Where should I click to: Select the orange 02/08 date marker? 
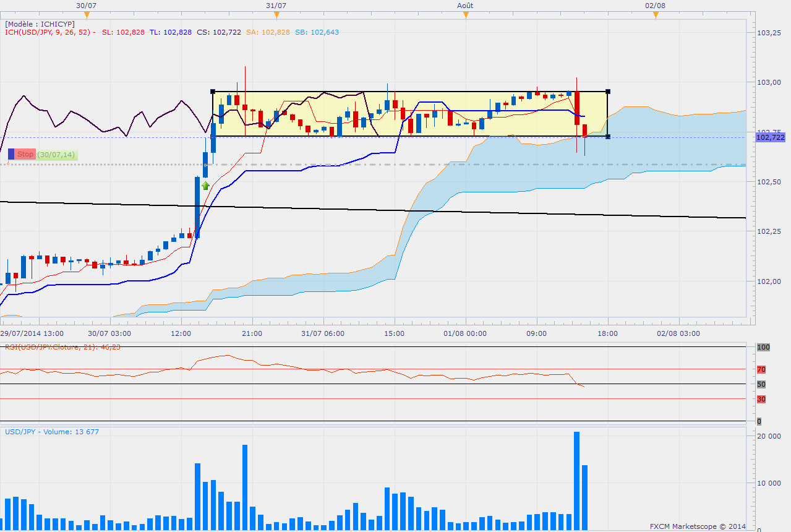click(x=656, y=14)
